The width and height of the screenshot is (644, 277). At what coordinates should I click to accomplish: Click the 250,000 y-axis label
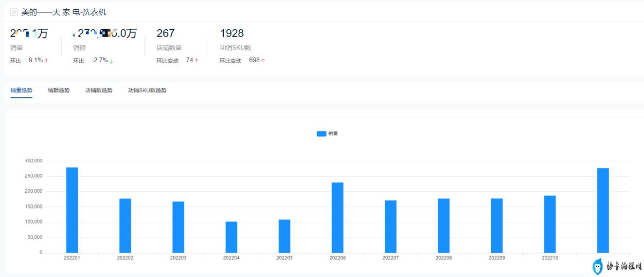click(34, 176)
